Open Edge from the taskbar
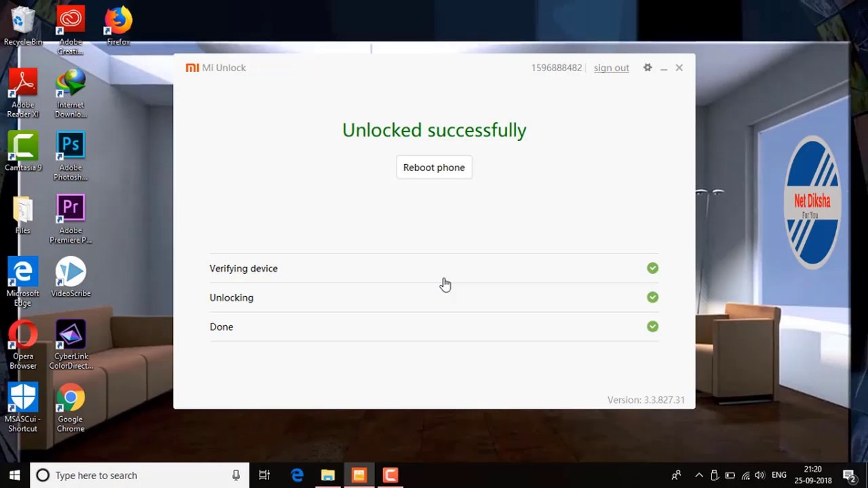868x488 pixels. 297,475
